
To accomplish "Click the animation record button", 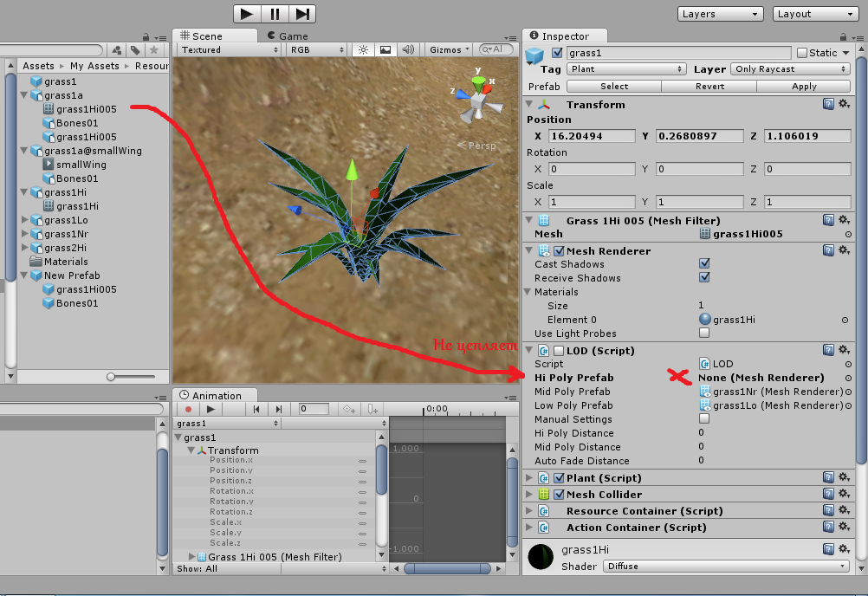I will 188,409.
